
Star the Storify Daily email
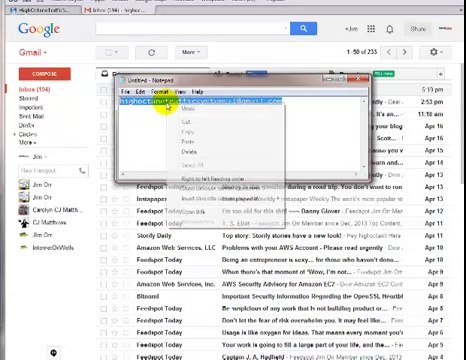pos(114,236)
